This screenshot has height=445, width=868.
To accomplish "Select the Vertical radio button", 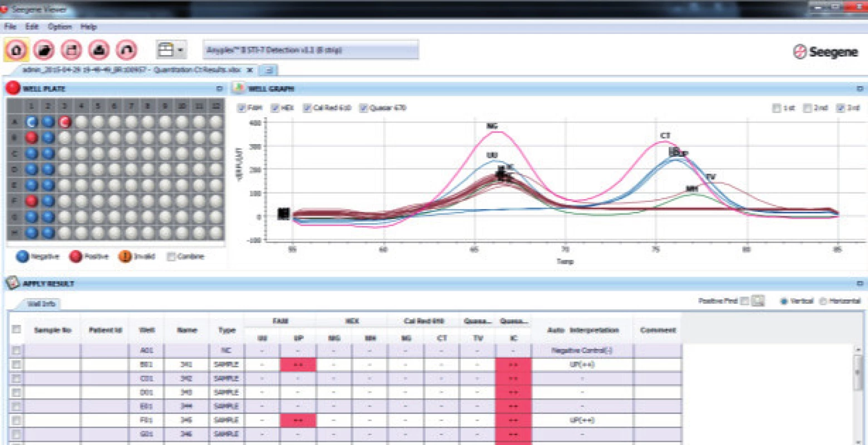I will 784,301.
